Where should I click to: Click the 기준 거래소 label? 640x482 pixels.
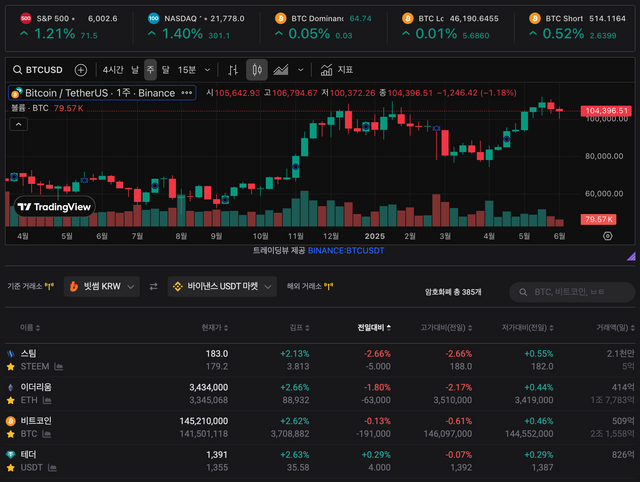(x=24, y=287)
